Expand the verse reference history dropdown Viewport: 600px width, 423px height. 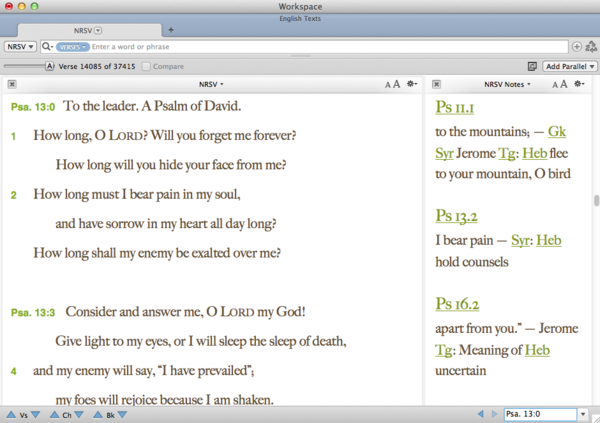tap(583, 414)
